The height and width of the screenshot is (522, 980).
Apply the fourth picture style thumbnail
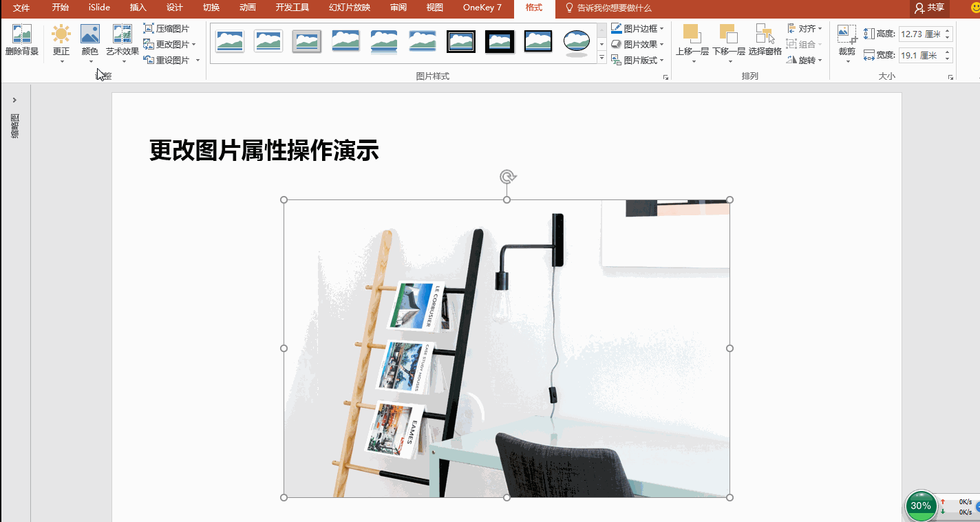[345, 41]
